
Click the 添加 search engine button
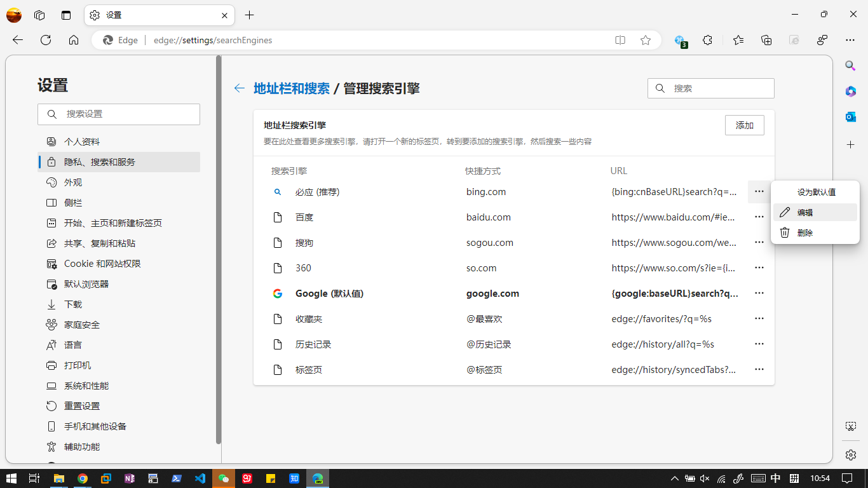pos(744,125)
